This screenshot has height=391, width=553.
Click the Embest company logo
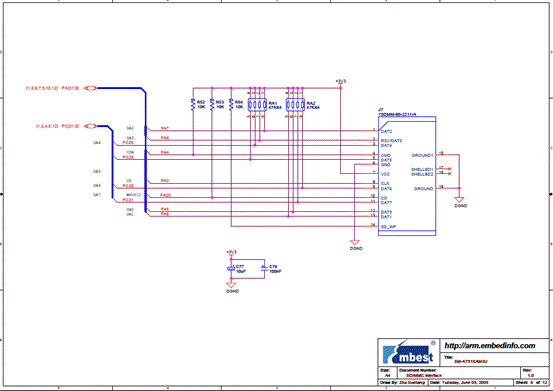[x=408, y=352]
